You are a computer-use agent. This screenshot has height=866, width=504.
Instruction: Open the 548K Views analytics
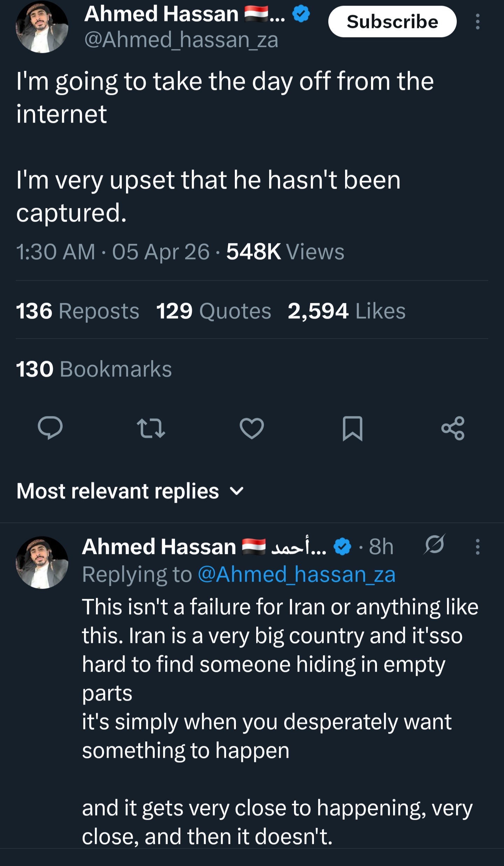[x=285, y=251]
